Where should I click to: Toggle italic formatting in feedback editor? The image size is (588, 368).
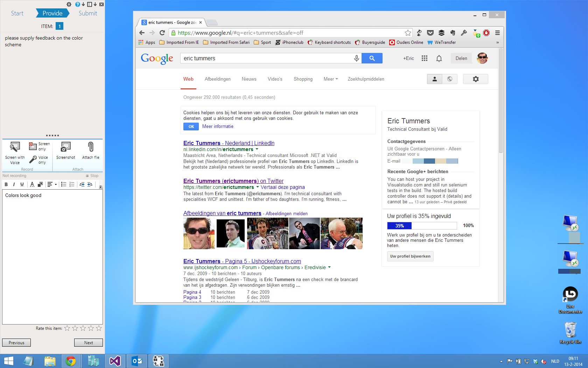pos(14,184)
